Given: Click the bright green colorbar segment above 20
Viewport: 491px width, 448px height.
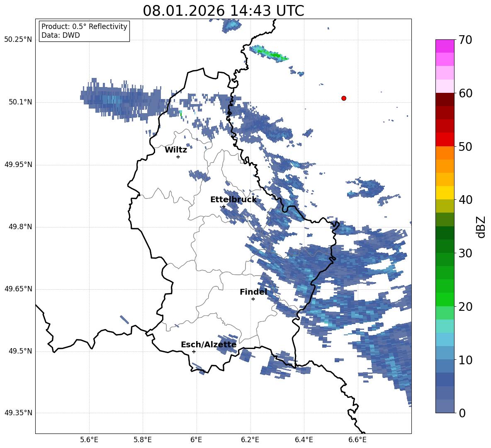Looking at the screenshot, I should tap(445, 299).
